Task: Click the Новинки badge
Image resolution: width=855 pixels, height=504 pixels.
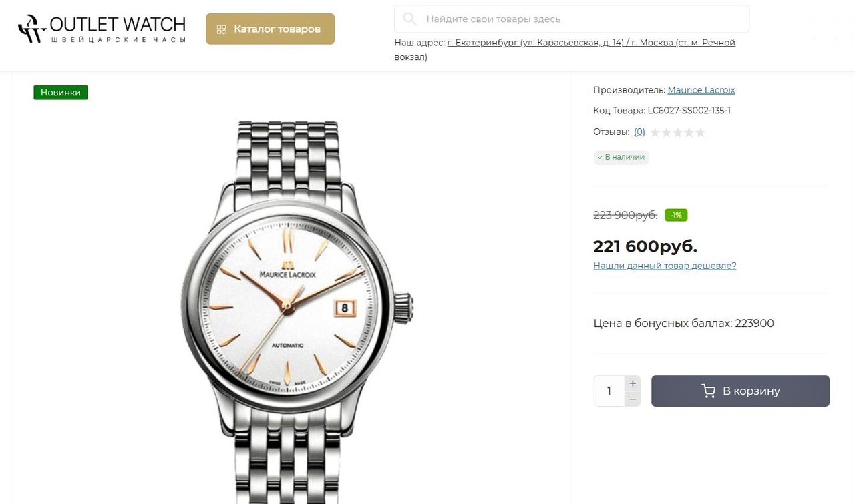Action: (61, 93)
